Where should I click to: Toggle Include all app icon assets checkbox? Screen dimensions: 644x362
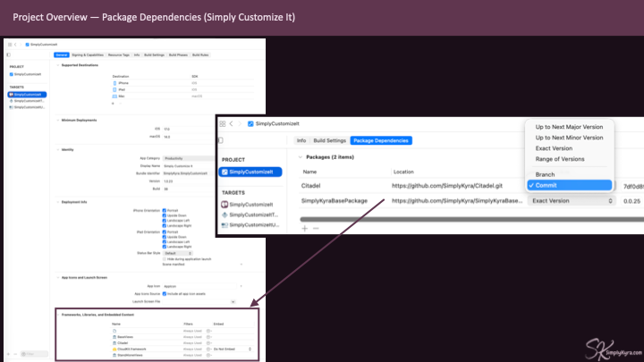165,294
